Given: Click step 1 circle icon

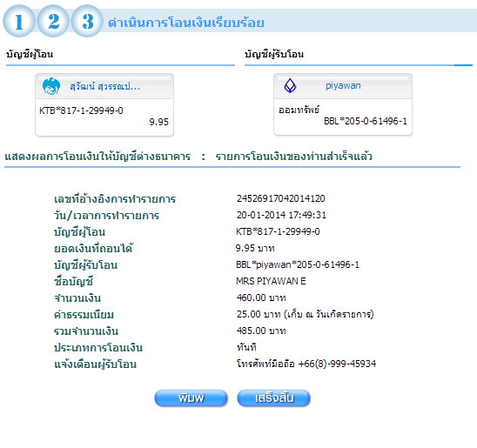Looking at the screenshot, I should tap(19, 21).
